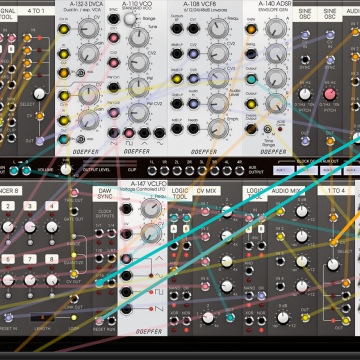This screenshot has width=360, height=360.
Task: Click the A-140 ADSR Gate input jack
Action: (x=251, y=29)
